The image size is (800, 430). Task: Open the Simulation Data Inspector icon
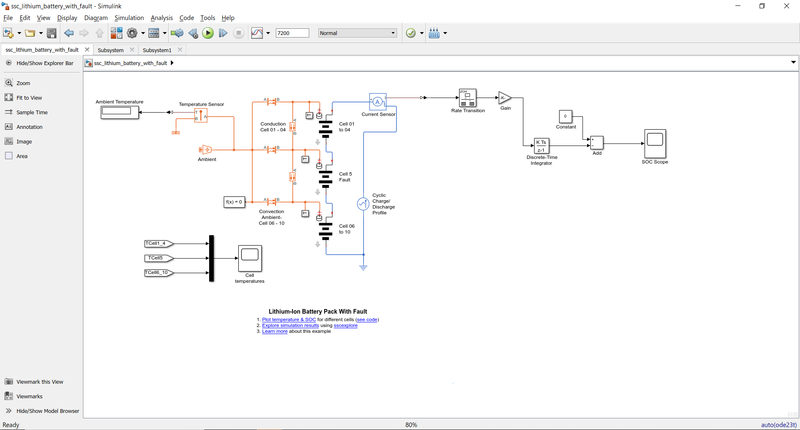click(x=257, y=33)
